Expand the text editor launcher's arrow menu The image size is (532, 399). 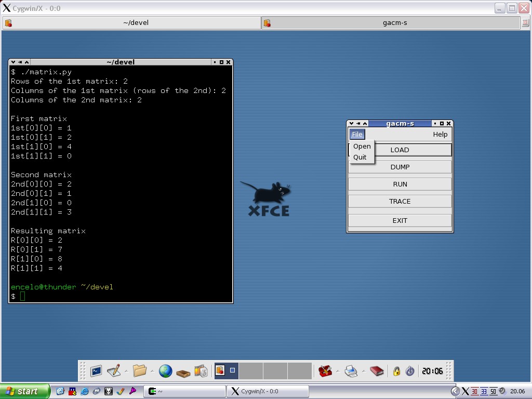click(126, 371)
